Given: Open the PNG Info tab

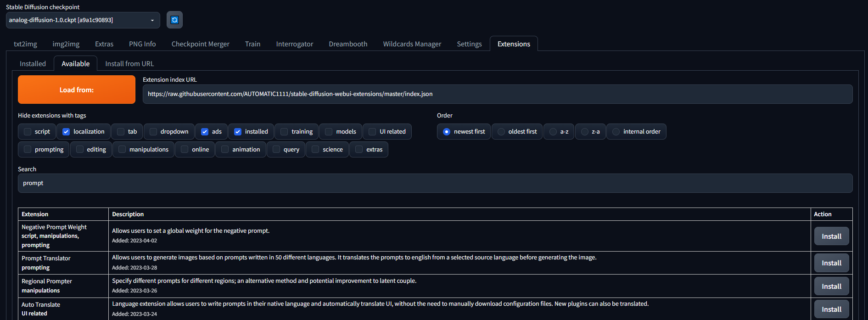Looking at the screenshot, I should click(x=142, y=44).
